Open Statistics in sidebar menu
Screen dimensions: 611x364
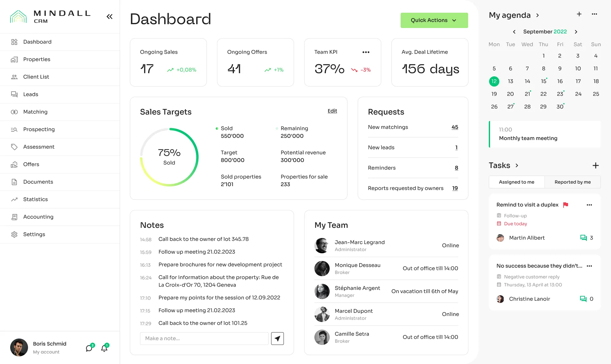pos(35,199)
